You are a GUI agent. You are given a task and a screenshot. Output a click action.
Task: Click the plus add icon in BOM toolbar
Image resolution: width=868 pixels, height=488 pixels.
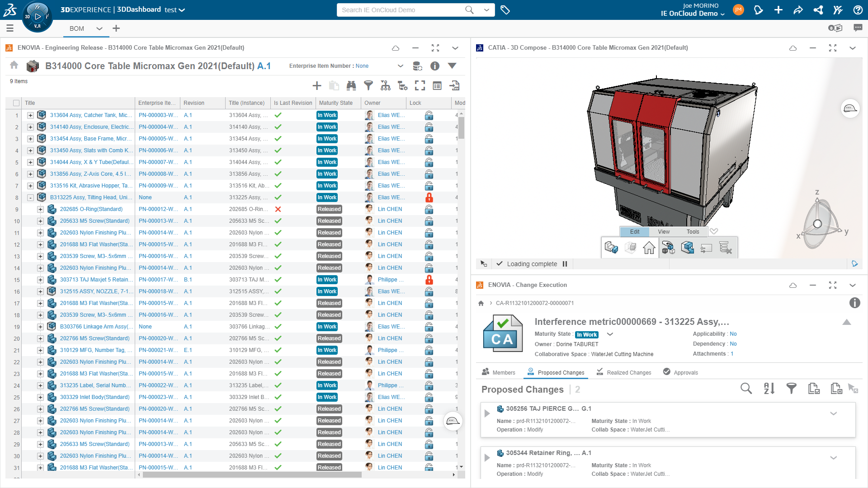[317, 86]
